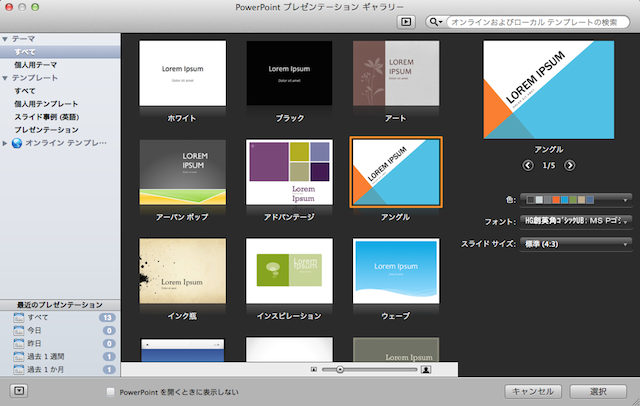Select the アングル theme thumbnail

coord(396,172)
